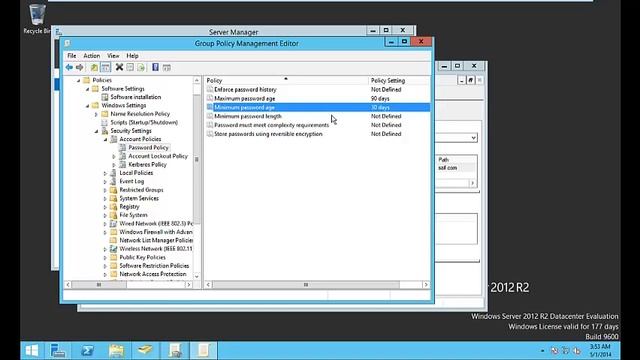Expand the Name Resolution Policy node
The width and height of the screenshot is (640, 360).
tap(96, 114)
